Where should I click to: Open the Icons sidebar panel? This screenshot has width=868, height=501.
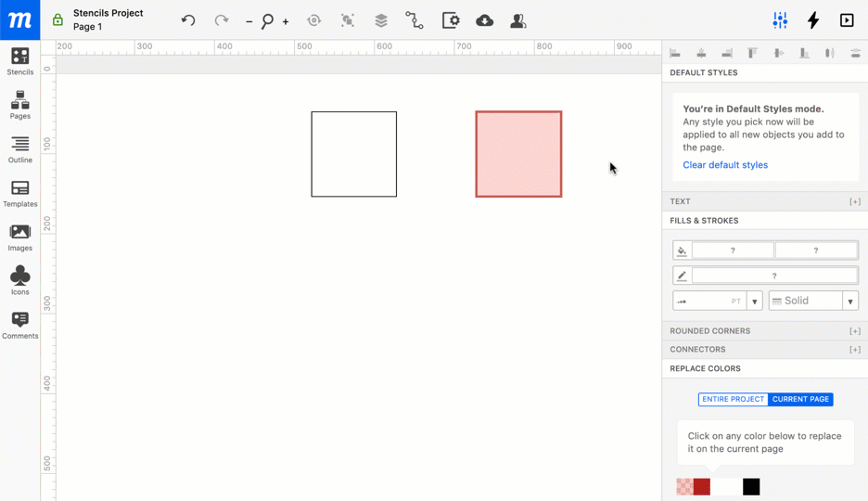(x=20, y=280)
